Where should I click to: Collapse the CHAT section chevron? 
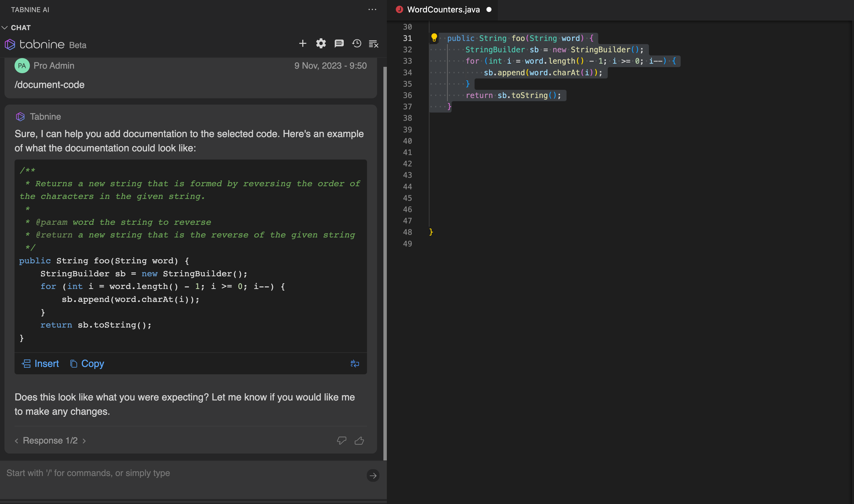tap(5, 27)
